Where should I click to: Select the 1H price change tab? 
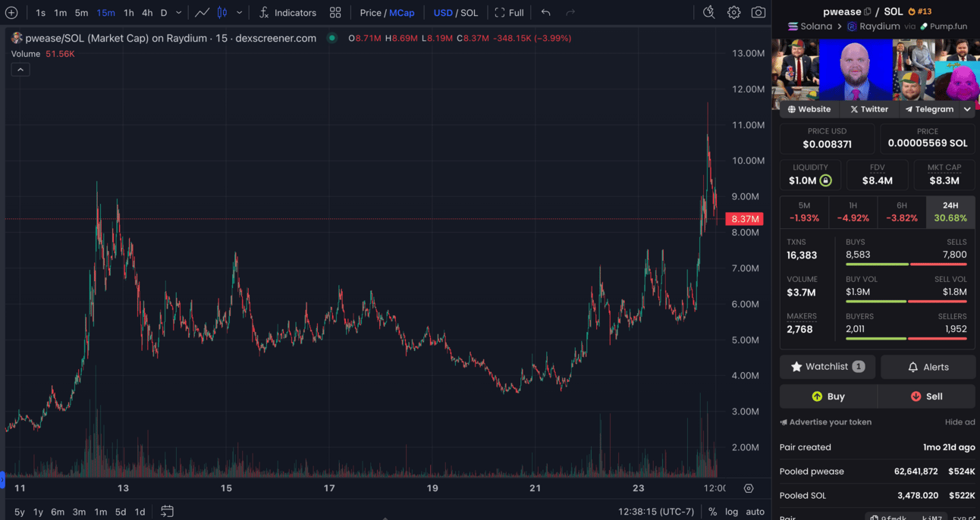coord(853,211)
